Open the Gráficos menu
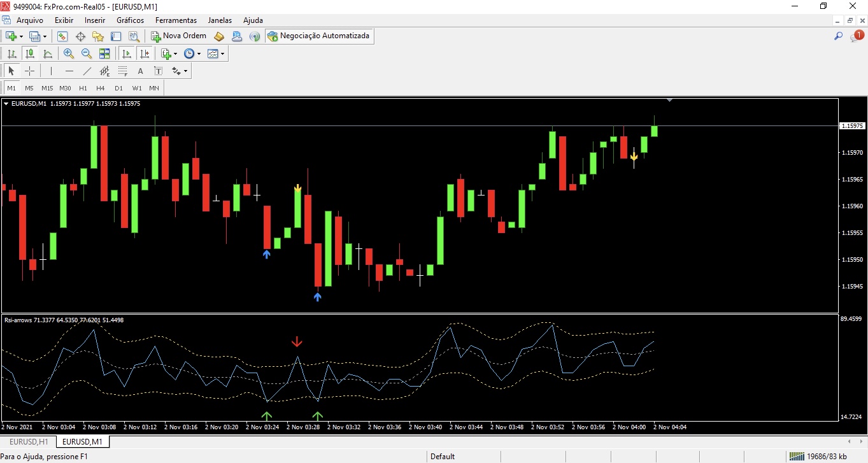 pos(131,20)
